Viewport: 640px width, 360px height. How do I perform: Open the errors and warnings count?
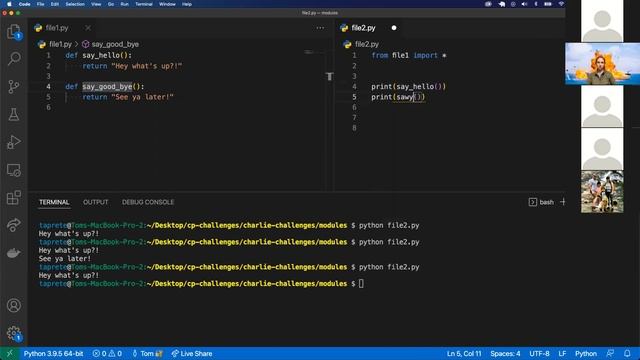[107, 353]
